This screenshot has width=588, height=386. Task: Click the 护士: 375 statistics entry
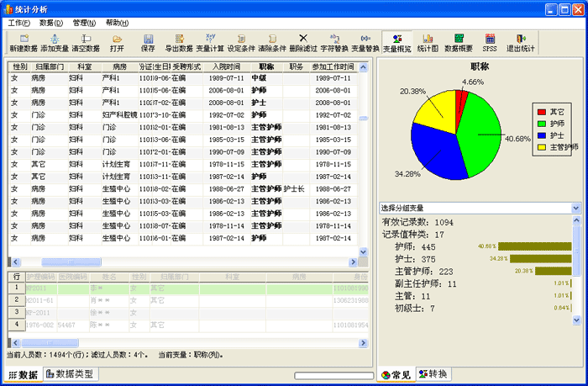pyautogui.click(x=415, y=259)
